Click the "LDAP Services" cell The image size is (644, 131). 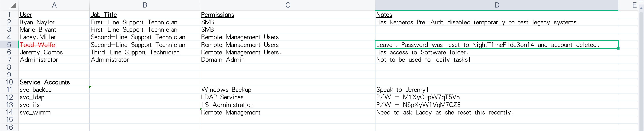click(x=288, y=97)
